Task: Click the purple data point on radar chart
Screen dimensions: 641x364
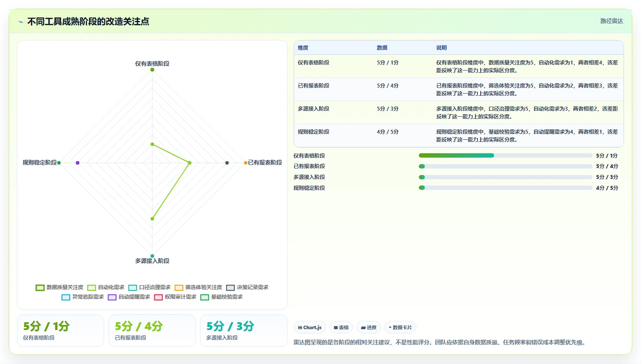Action: click(x=78, y=163)
